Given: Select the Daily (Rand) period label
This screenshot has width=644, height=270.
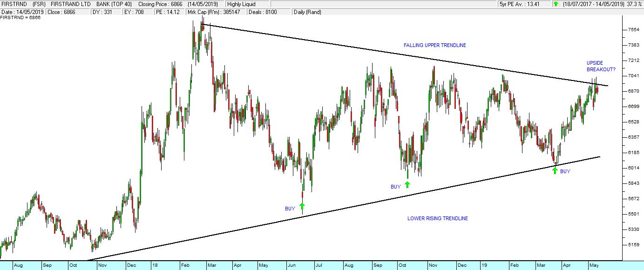Looking at the screenshot, I should (307, 12).
